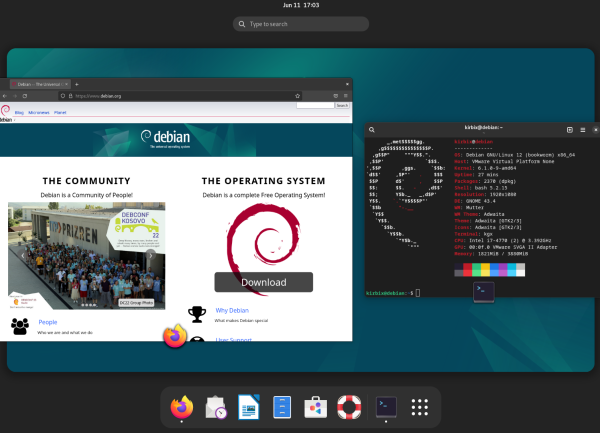Go back in Firefox
This screenshot has height=433, width=600.
[5, 96]
